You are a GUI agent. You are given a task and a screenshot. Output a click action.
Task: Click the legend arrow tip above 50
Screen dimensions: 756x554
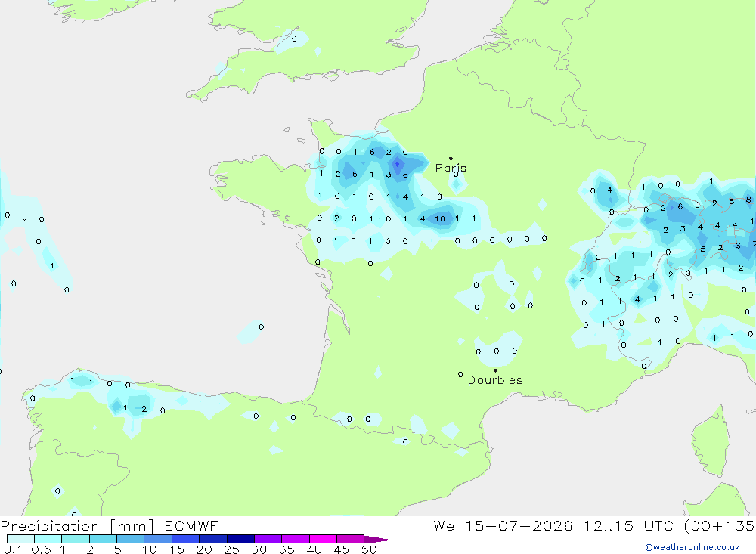pyautogui.click(x=378, y=540)
